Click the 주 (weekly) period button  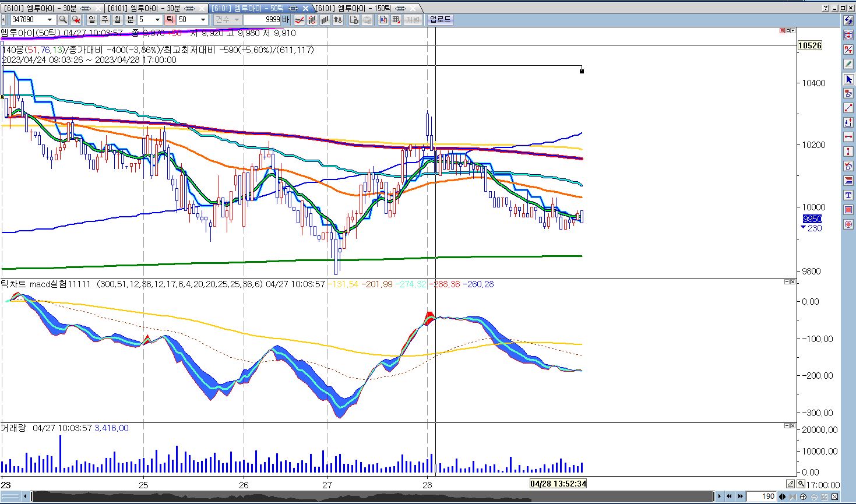coord(105,20)
